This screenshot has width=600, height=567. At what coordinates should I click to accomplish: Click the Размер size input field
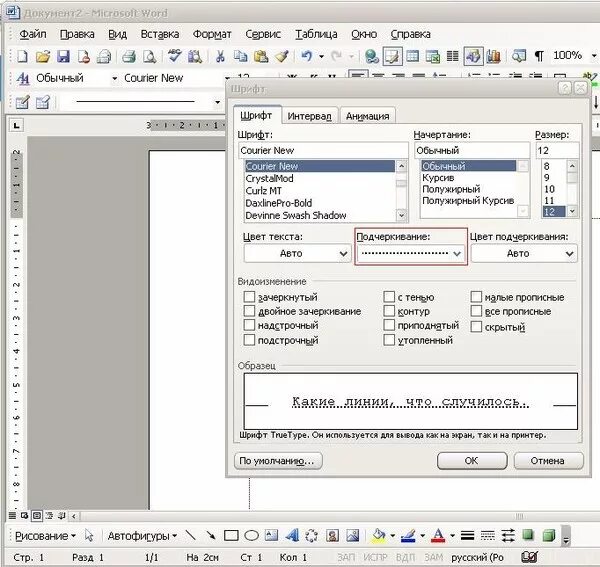pos(557,150)
